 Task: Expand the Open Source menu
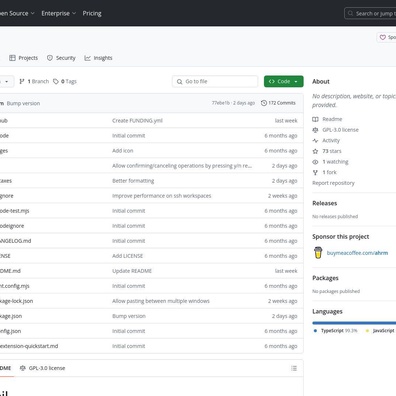[17, 13]
